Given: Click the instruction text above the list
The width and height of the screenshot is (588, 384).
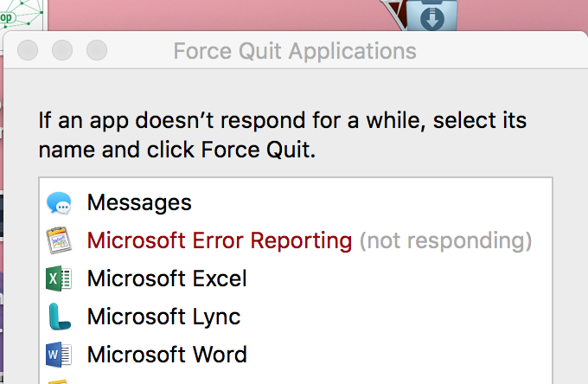Looking at the screenshot, I should 282,134.
